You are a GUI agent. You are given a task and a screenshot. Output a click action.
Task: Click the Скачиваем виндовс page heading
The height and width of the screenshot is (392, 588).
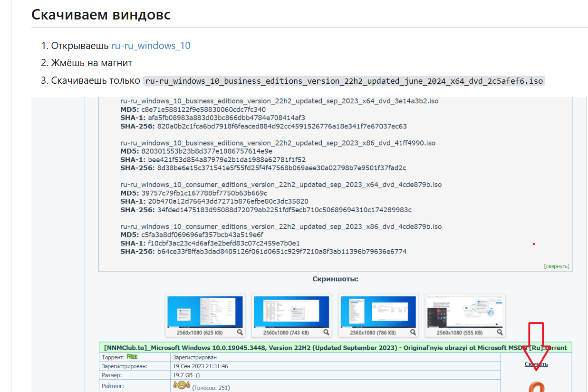101,14
